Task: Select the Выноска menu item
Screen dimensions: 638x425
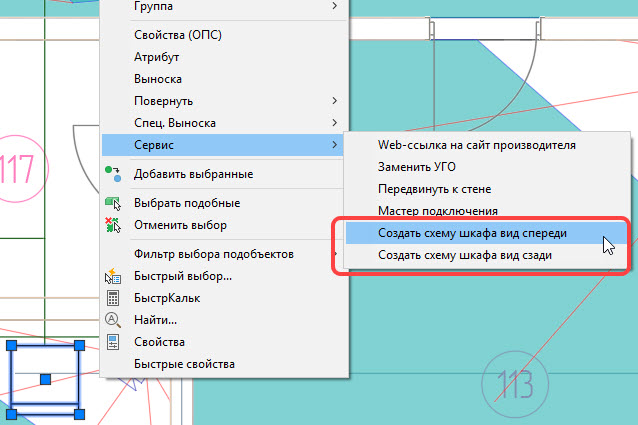Action: tap(223, 79)
